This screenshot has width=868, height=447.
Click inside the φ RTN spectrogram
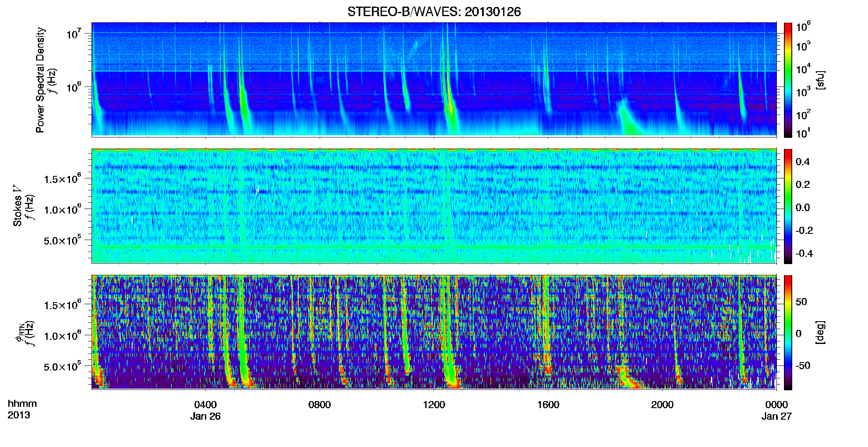434,332
